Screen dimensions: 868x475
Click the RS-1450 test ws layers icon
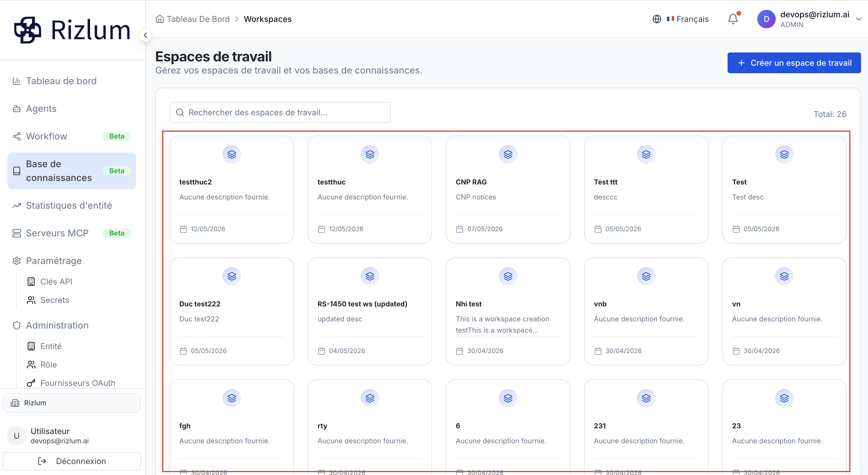point(370,277)
